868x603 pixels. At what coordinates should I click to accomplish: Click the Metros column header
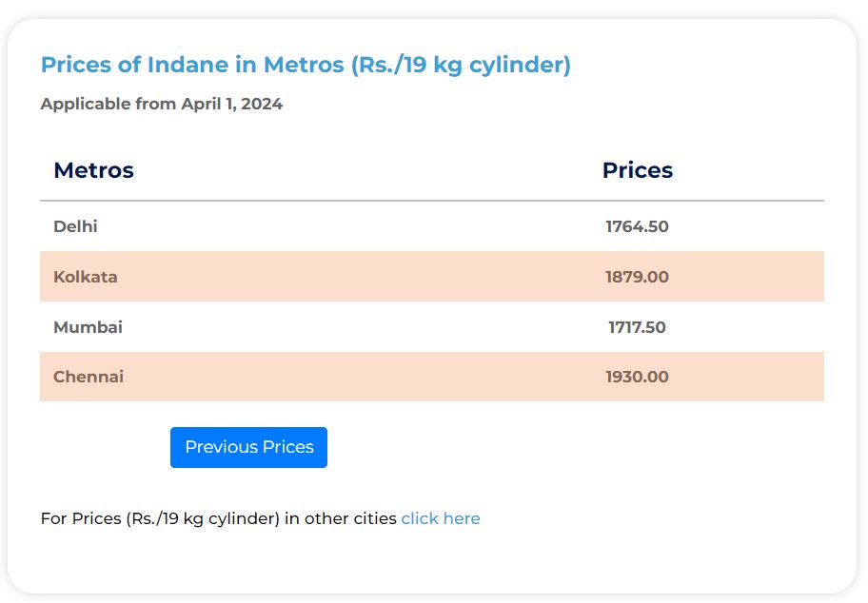[93, 170]
